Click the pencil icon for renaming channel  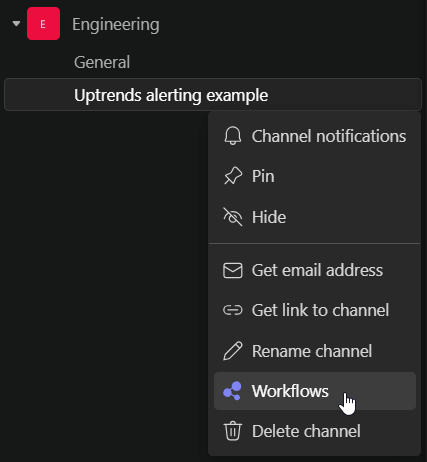(233, 351)
